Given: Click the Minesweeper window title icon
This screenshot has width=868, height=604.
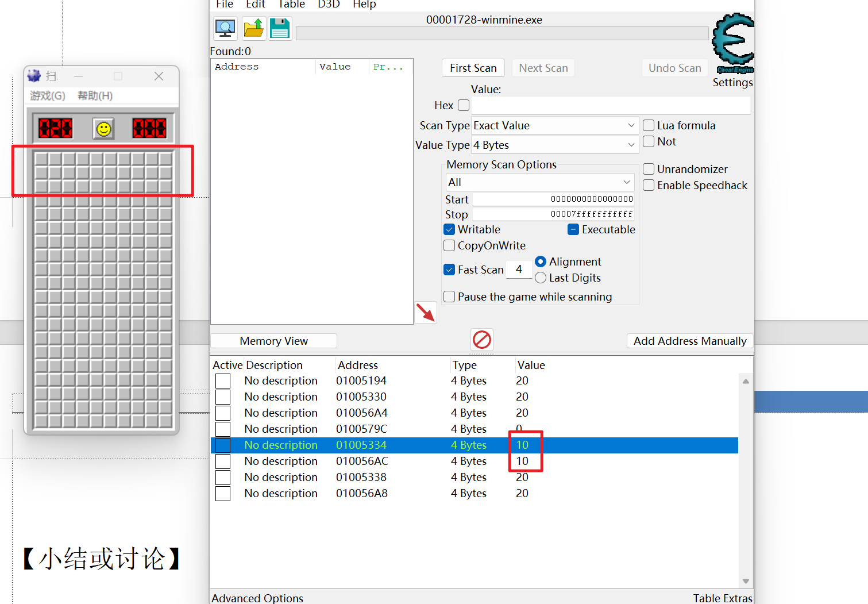Looking at the screenshot, I should point(34,75).
